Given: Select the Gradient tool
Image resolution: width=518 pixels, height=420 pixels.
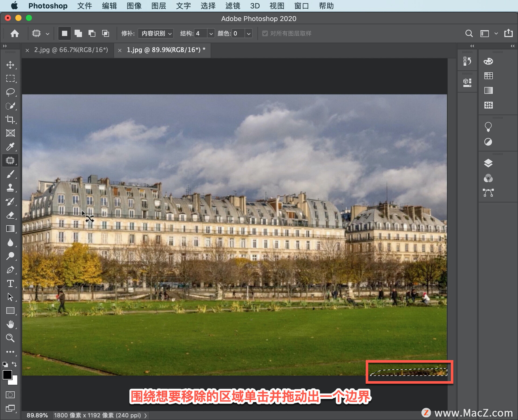Looking at the screenshot, I should [x=10, y=229].
